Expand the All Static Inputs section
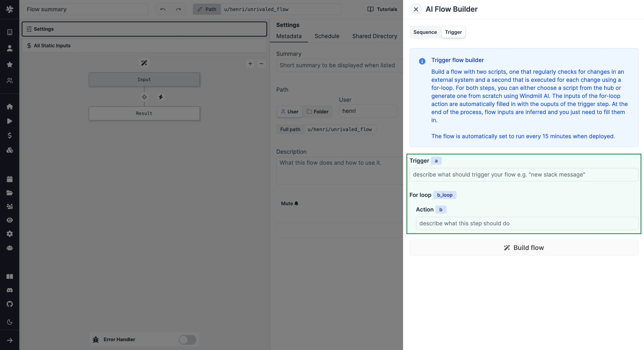 pyautogui.click(x=52, y=45)
